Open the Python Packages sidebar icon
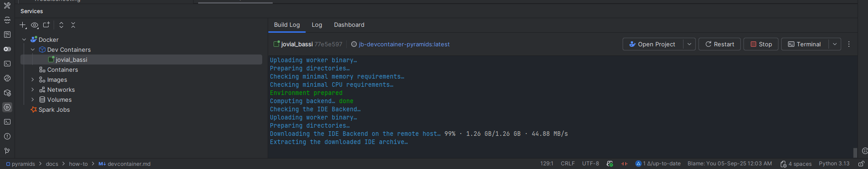This screenshot has width=868, height=169. 7,93
